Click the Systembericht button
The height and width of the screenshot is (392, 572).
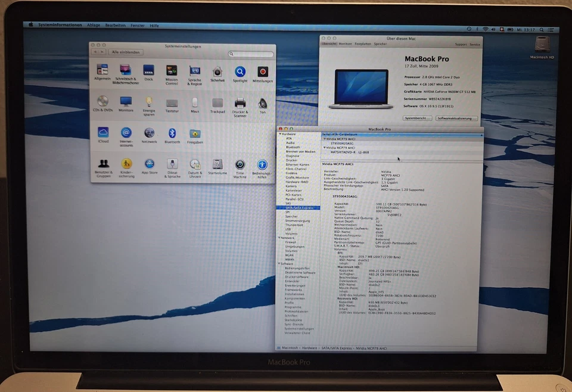pos(417,118)
